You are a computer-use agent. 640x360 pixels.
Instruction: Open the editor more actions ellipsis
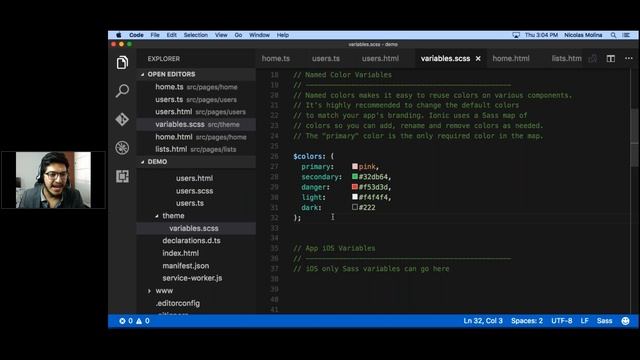(629, 58)
